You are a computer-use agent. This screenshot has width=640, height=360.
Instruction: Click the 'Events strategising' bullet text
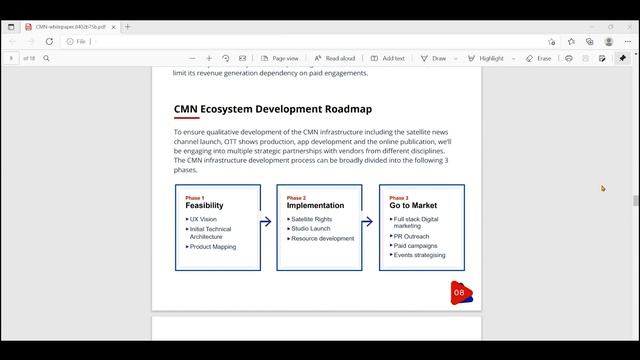click(x=419, y=255)
